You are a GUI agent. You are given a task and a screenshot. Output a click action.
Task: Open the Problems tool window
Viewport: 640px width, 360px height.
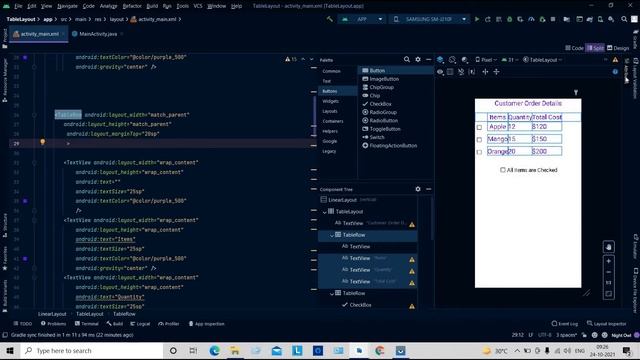53,324
